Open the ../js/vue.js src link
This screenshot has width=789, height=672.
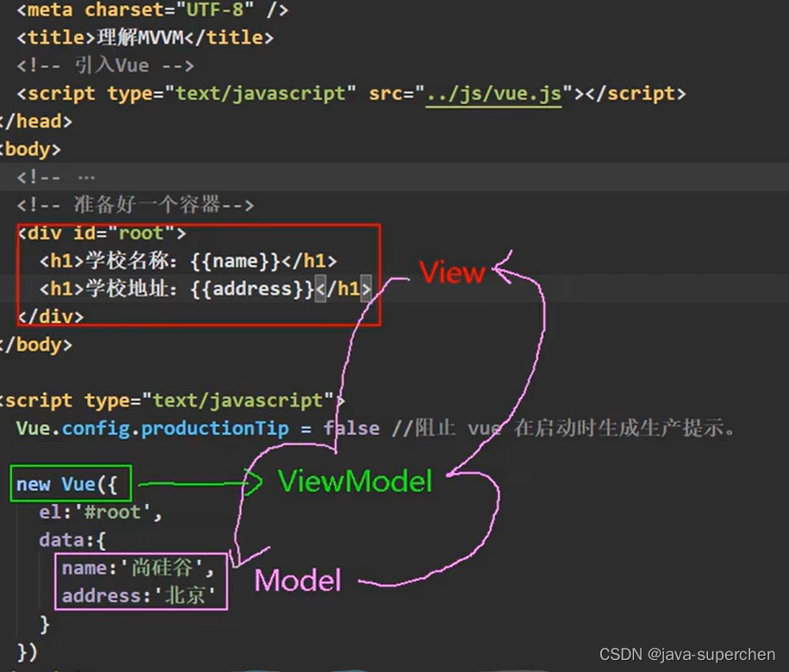click(x=494, y=94)
